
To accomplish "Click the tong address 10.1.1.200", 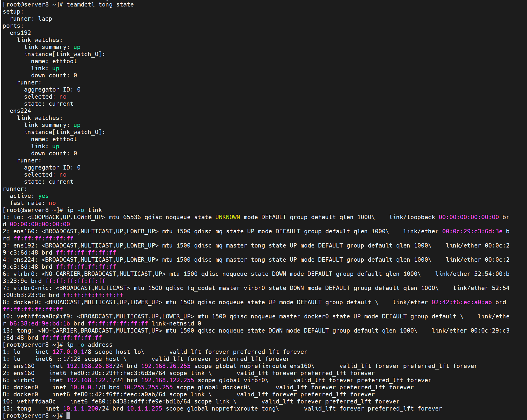I will [x=81, y=408].
